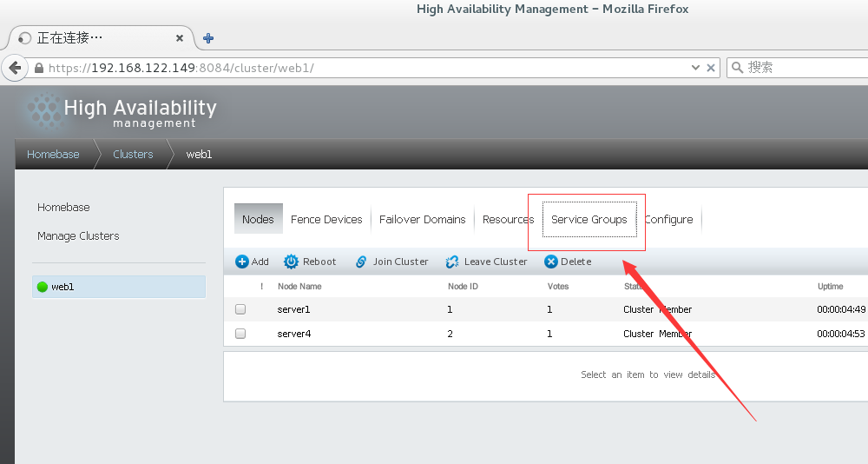Close the current browser tab

[180, 38]
